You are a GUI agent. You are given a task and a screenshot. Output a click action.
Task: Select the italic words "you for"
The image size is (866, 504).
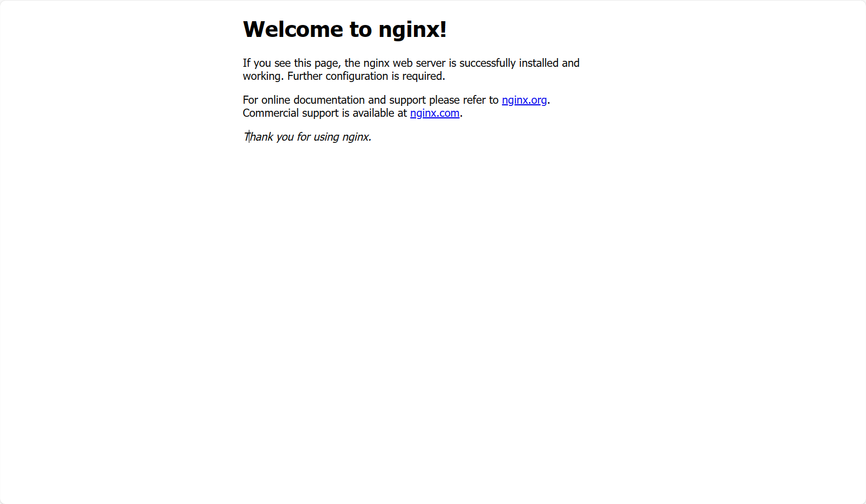pos(293,137)
